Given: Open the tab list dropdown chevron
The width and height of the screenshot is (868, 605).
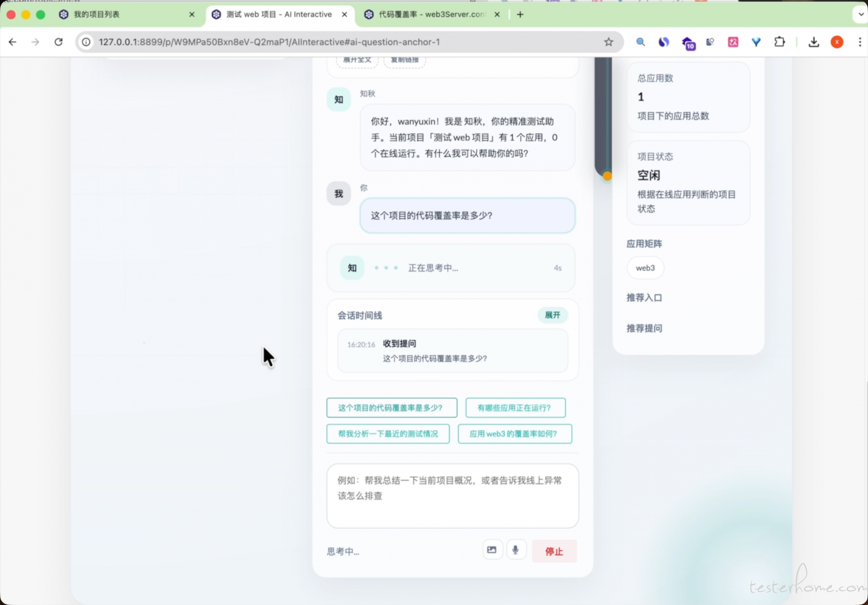Looking at the screenshot, I should (x=860, y=14).
